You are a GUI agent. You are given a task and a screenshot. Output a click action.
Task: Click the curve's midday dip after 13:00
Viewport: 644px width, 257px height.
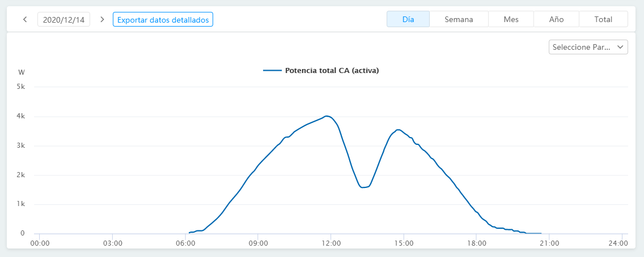point(364,187)
